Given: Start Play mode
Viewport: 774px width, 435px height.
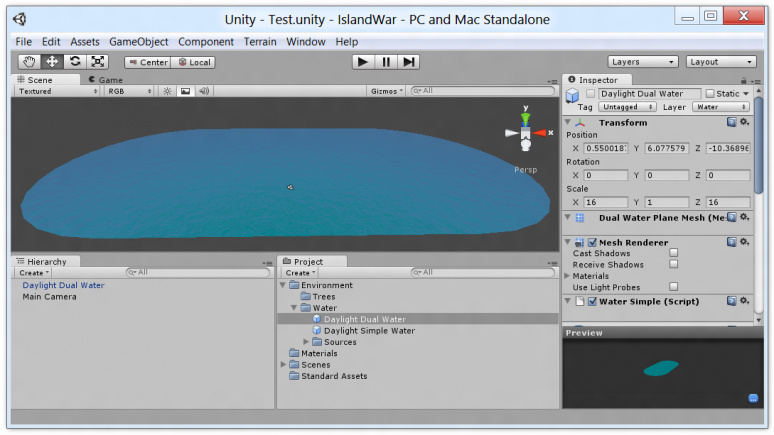Looking at the screenshot, I should pyautogui.click(x=363, y=62).
